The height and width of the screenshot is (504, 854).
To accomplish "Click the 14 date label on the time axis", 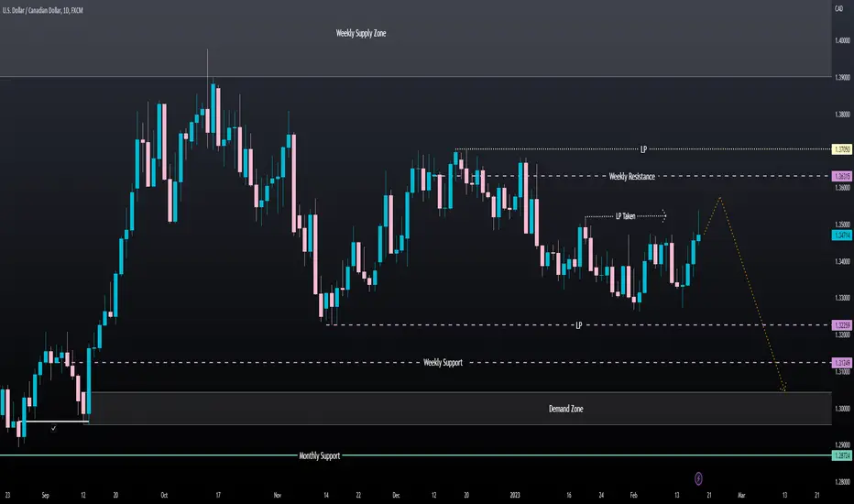I will coord(325,495).
